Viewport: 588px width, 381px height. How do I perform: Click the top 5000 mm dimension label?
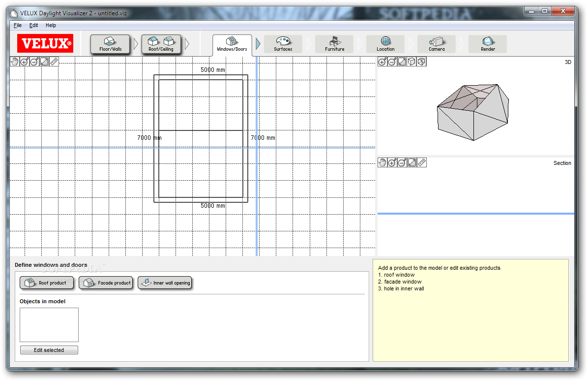point(213,70)
